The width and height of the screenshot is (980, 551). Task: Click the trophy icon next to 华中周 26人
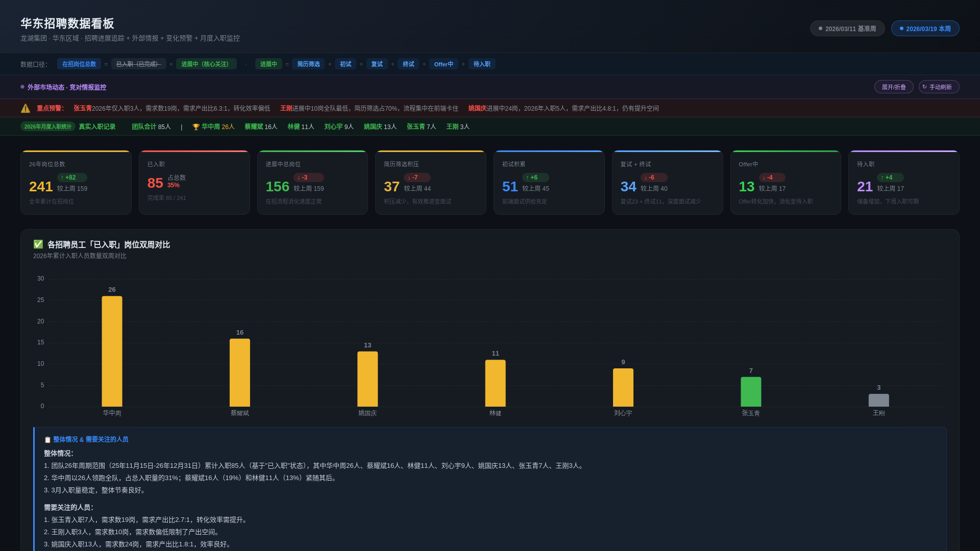point(196,127)
